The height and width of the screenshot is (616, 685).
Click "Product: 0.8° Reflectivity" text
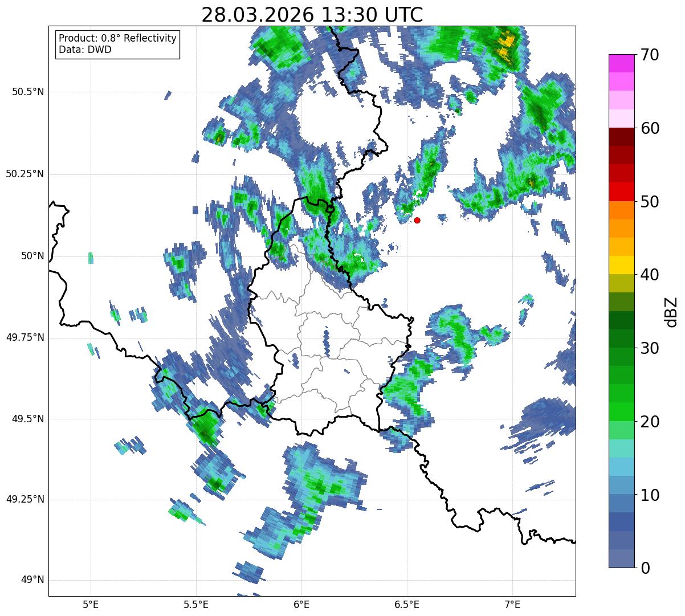click(118, 38)
